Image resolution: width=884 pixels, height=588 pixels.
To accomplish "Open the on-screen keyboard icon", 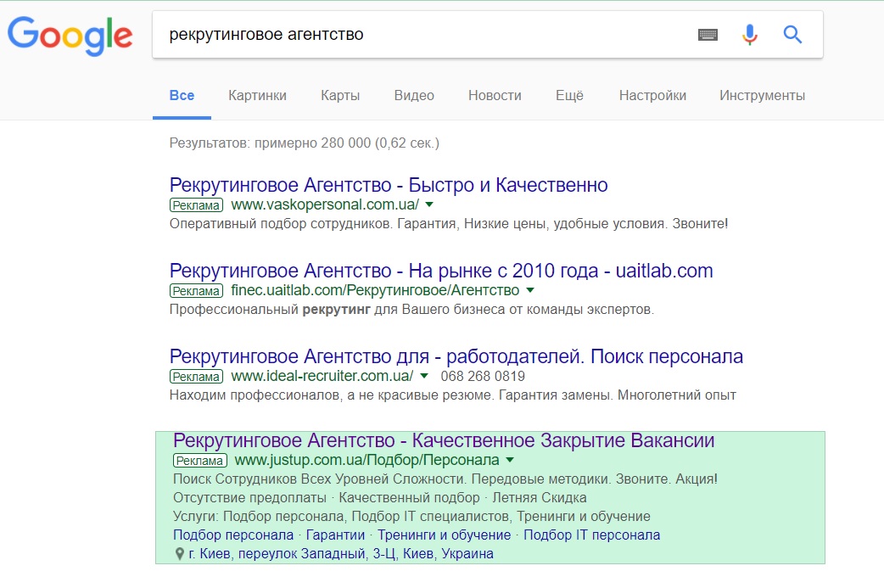I will (x=708, y=35).
